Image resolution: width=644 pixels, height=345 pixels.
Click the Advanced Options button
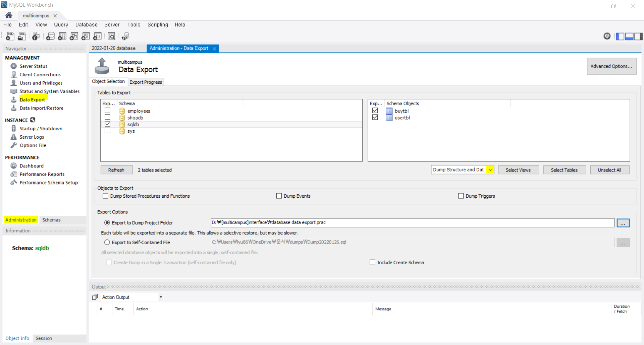611,66
